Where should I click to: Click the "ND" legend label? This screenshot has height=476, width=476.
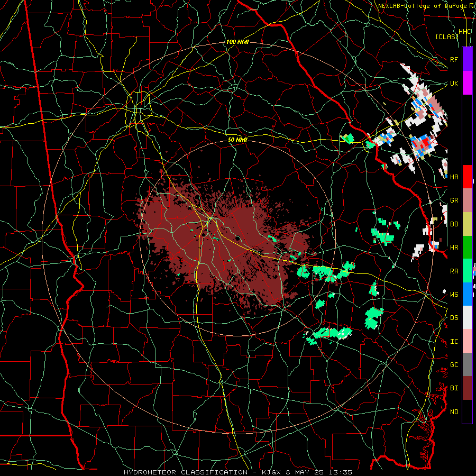pyautogui.click(x=454, y=412)
